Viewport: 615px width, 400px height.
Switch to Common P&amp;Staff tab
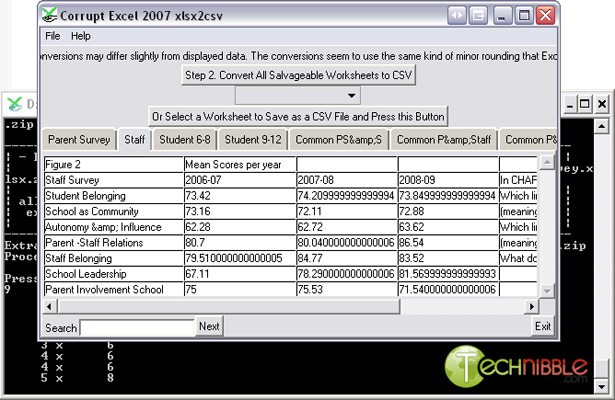tap(444, 140)
